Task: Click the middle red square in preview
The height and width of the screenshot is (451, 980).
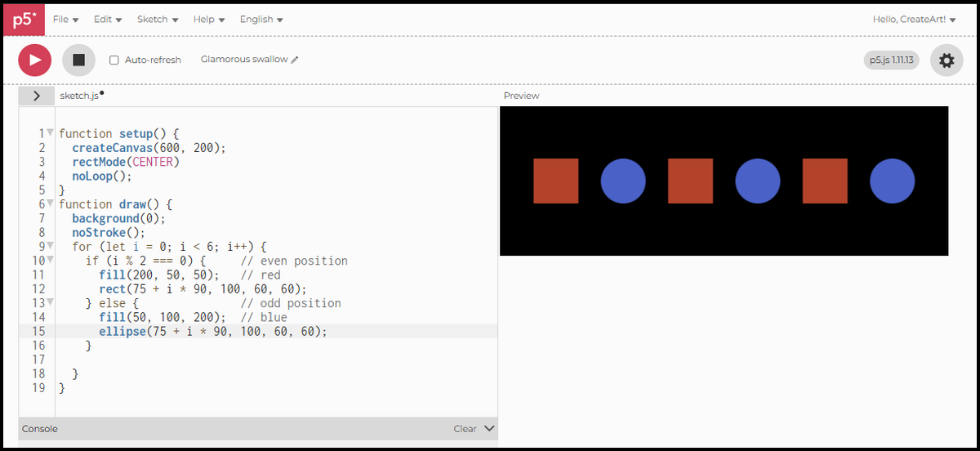Action: click(x=691, y=181)
